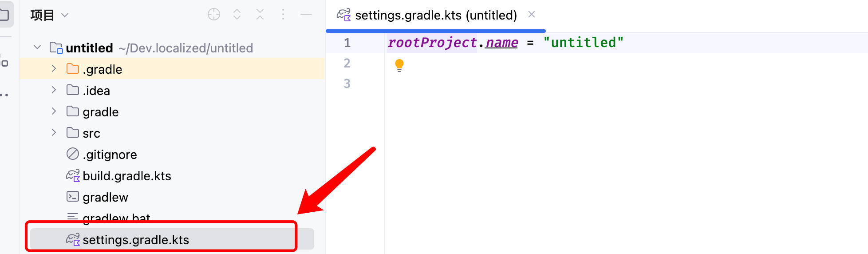Click line number 3 in the gutter
The height and width of the screenshot is (254, 868).
click(347, 83)
